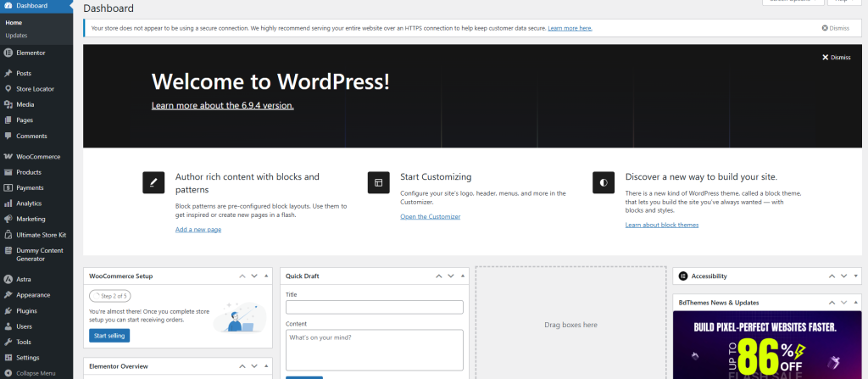Click Add a new page link

click(198, 230)
